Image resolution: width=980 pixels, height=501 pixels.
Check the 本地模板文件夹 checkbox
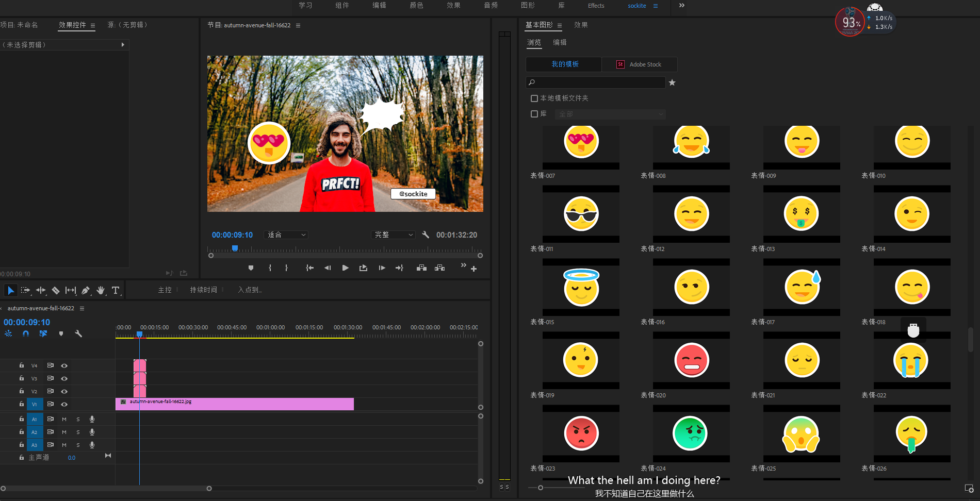point(534,98)
